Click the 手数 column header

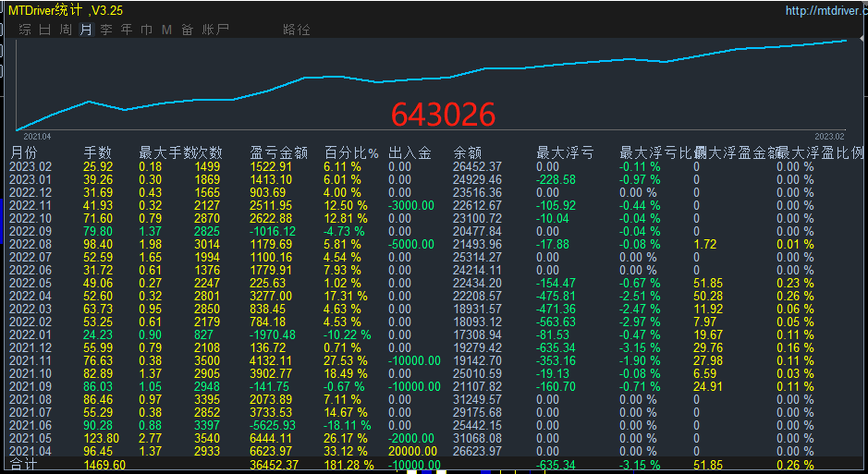pos(97,152)
